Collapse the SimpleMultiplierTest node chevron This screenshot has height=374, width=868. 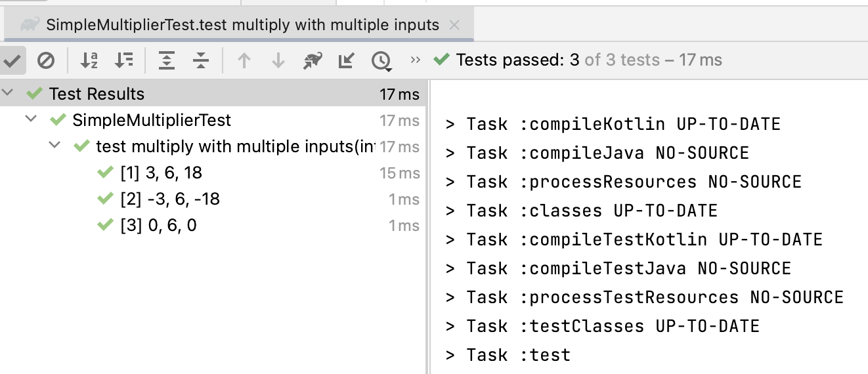click(31, 120)
